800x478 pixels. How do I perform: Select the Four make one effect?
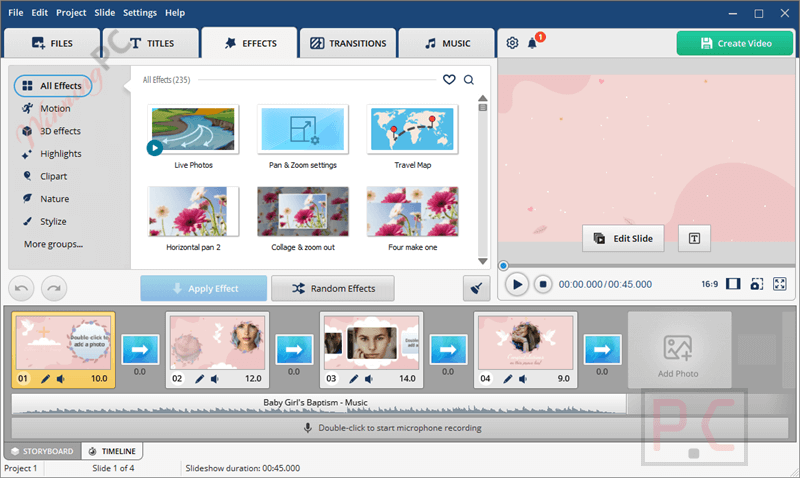pyautogui.click(x=412, y=211)
